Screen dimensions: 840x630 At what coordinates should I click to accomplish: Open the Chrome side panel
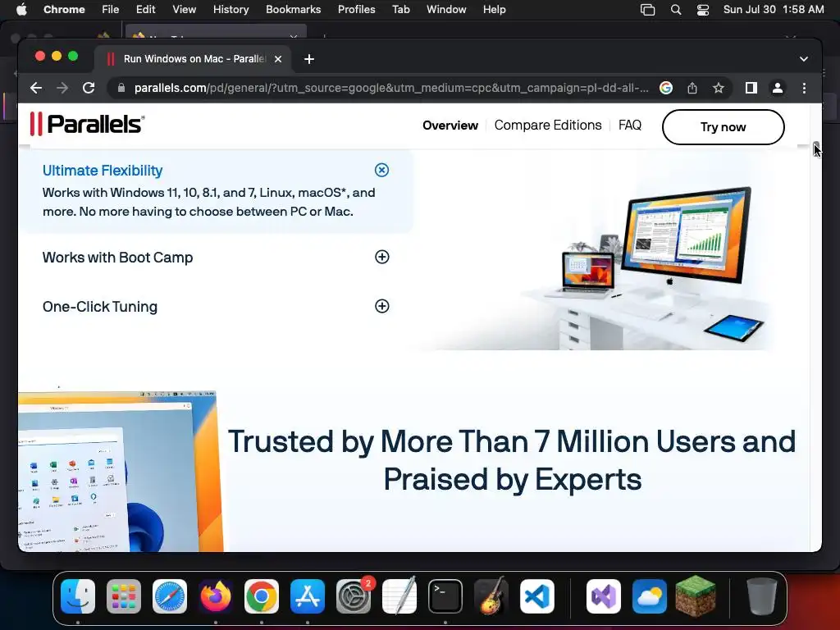point(751,88)
